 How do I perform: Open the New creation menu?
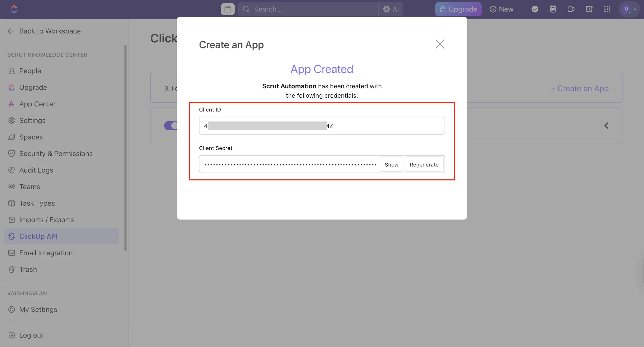point(501,9)
